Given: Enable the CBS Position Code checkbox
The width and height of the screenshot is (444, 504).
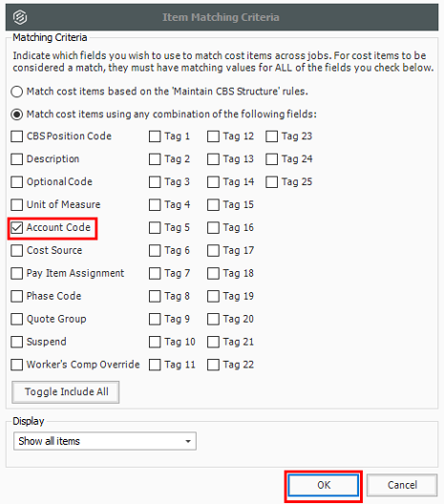Looking at the screenshot, I should point(17,136).
